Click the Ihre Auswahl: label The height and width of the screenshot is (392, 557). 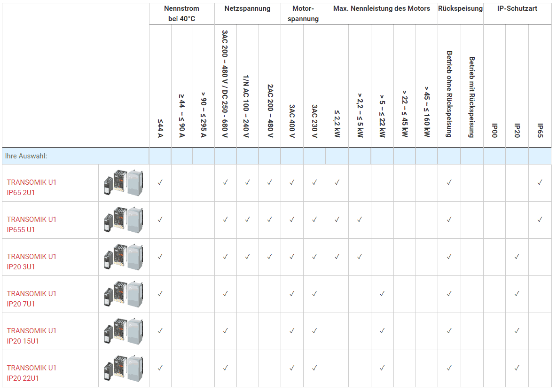[26, 156]
